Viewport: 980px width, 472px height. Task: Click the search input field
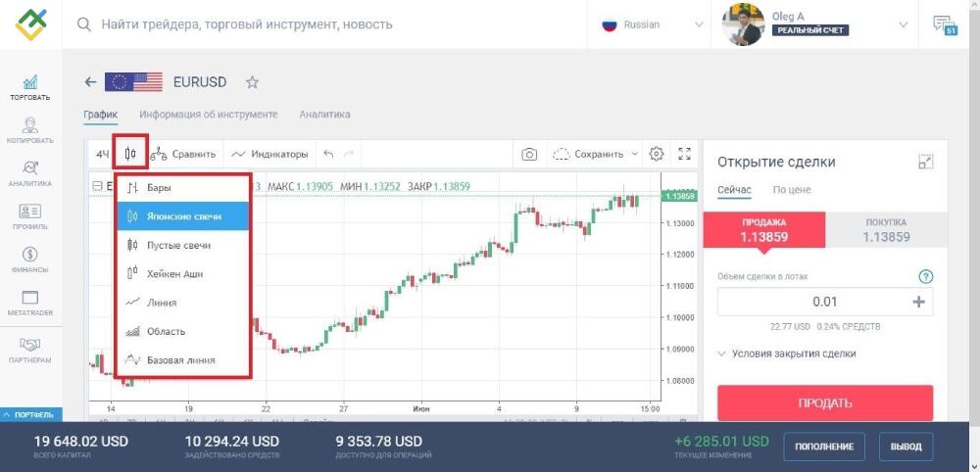pos(247,25)
